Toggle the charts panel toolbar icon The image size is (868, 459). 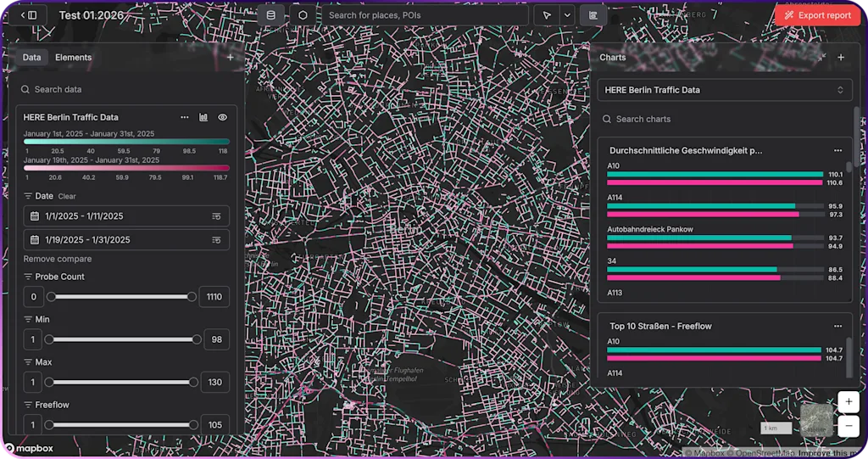tap(593, 15)
